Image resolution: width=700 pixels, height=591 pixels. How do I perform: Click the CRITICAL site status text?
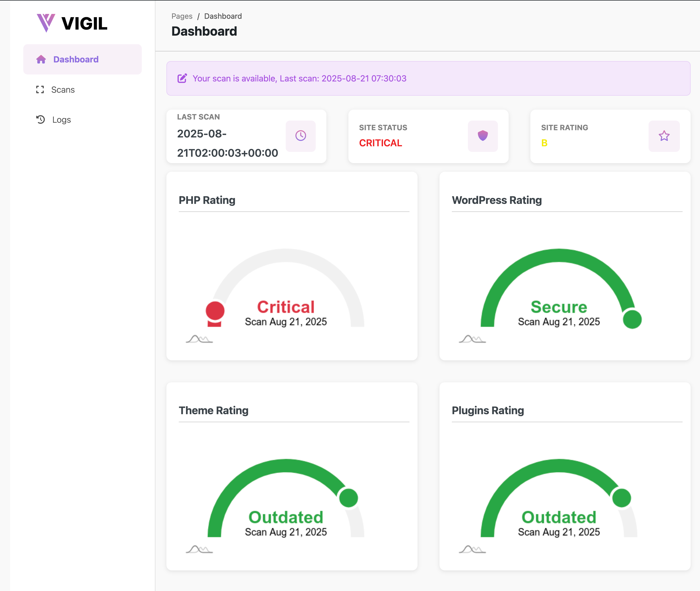[x=380, y=143]
